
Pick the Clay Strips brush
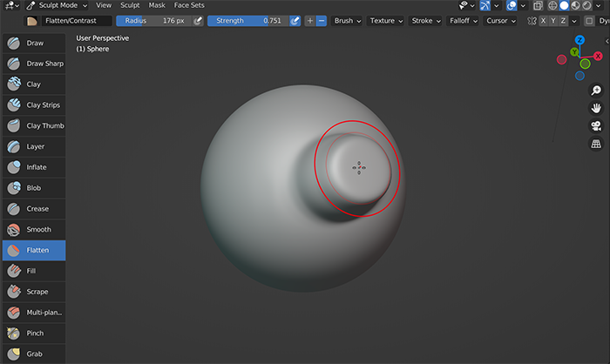pos(34,105)
